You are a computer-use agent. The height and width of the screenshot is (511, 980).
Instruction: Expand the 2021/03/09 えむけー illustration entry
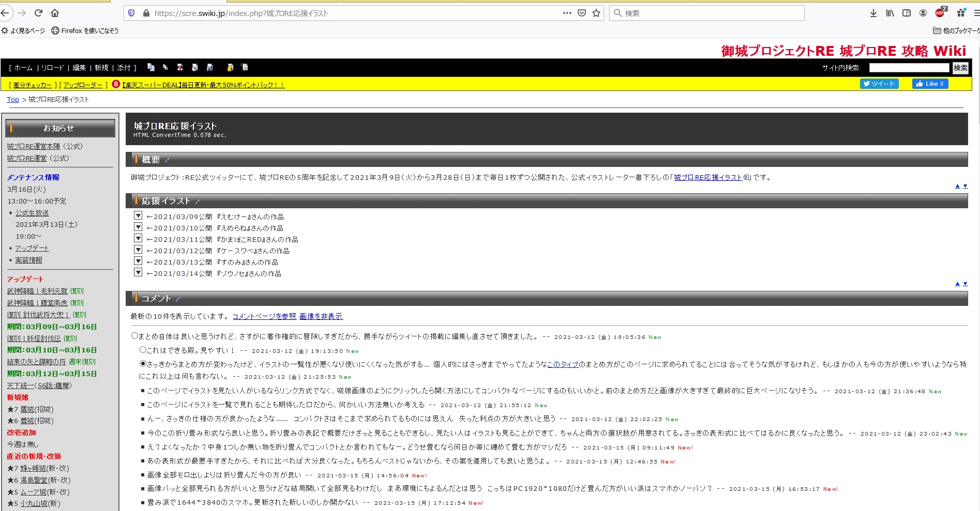tap(138, 215)
